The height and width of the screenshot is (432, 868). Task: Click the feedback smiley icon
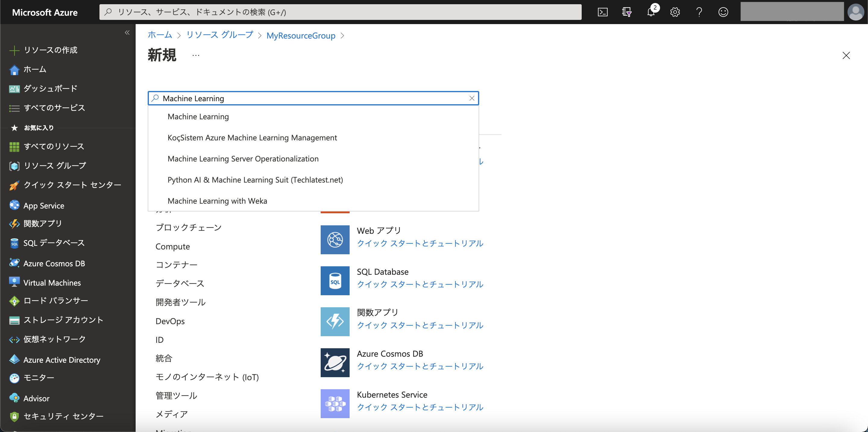click(723, 12)
